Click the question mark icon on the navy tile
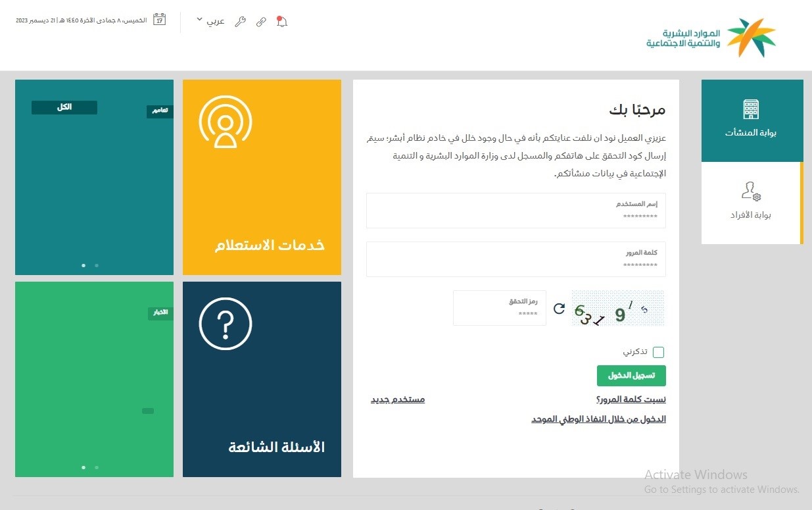This screenshot has width=812, height=510. click(x=226, y=323)
